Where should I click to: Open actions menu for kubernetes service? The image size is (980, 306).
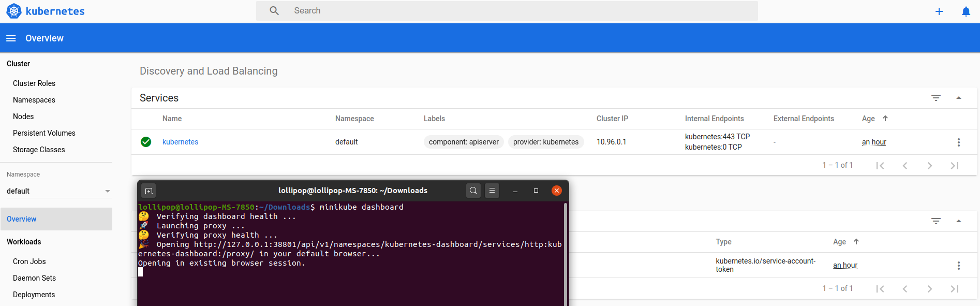(959, 142)
